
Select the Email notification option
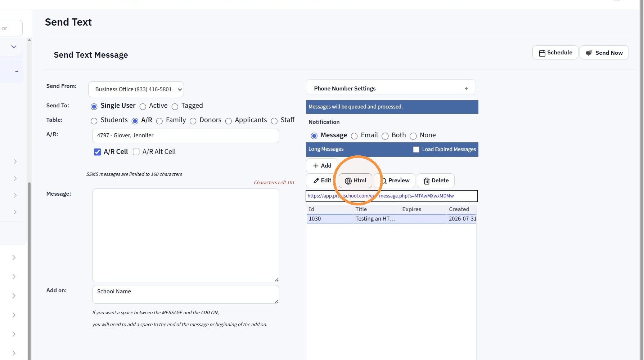tap(354, 135)
